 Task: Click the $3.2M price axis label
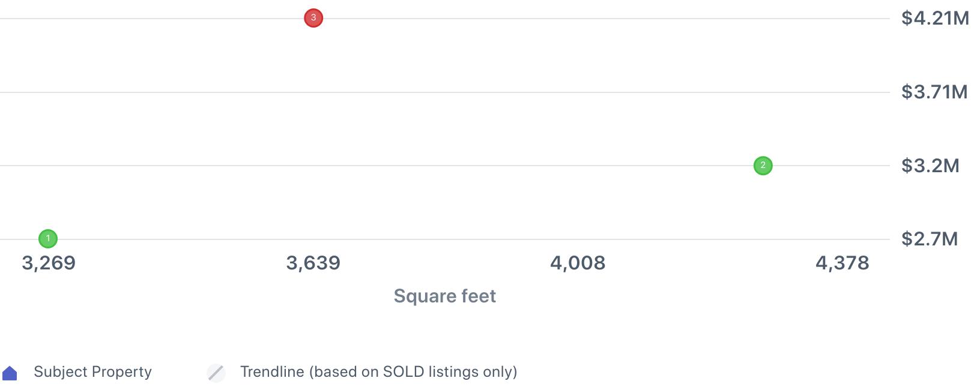click(x=930, y=166)
